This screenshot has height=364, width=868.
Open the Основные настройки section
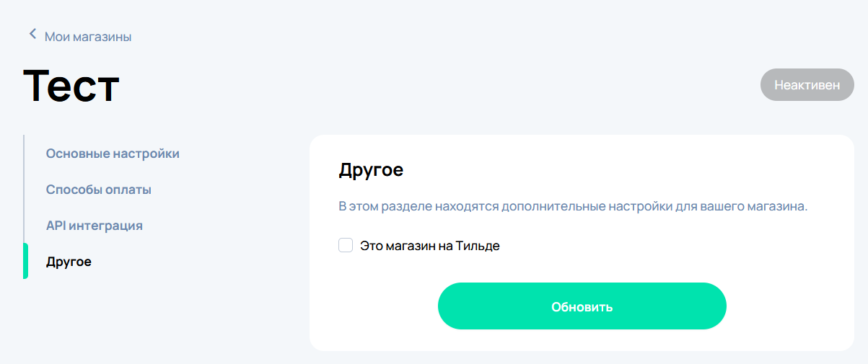(113, 154)
